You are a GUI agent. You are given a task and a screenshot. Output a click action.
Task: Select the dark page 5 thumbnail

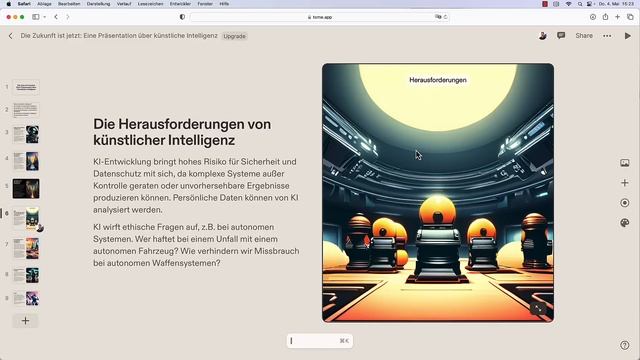(26, 189)
